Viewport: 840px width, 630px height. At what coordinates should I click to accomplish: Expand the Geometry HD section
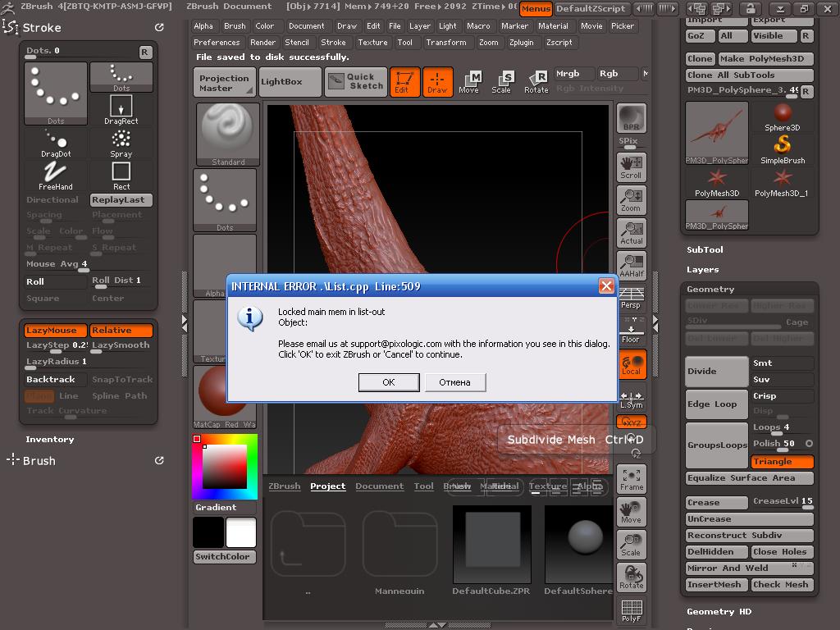(x=719, y=612)
